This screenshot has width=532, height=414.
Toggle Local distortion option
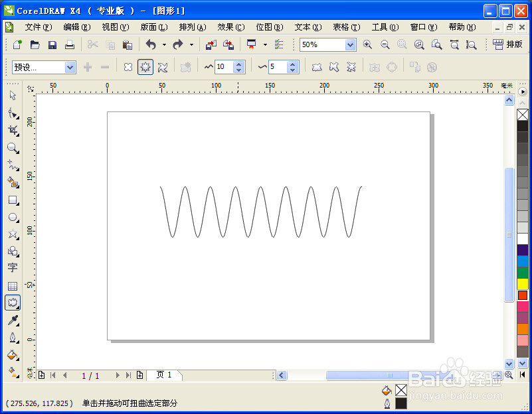click(x=351, y=67)
